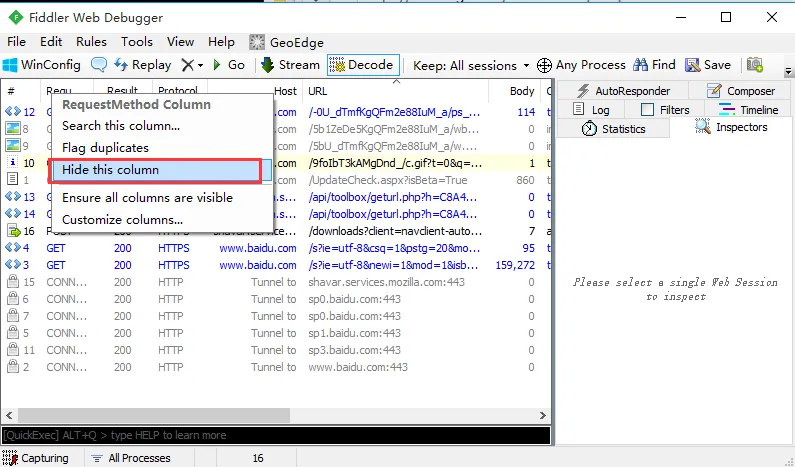
Task: Click the image icon of session 8
Action: (x=13, y=129)
